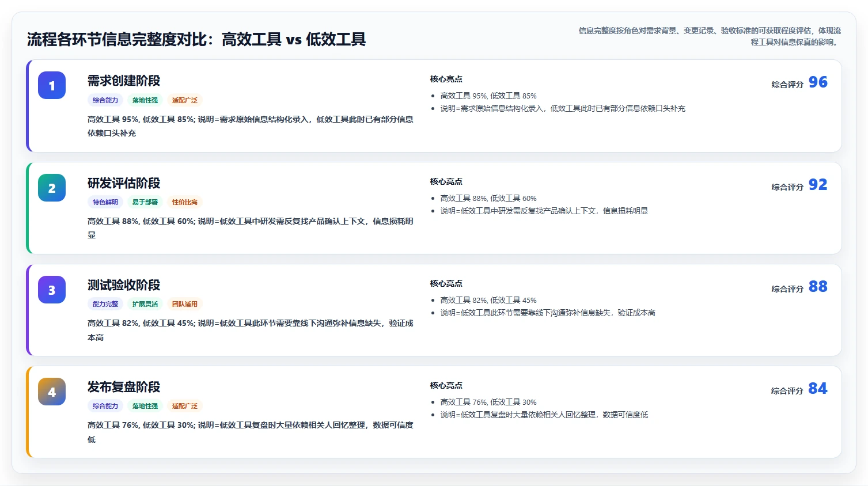The height and width of the screenshot is (486, 868).
Task: Click 综合能力 tag under 发布复盘阶段
Action: pos(105,406)
